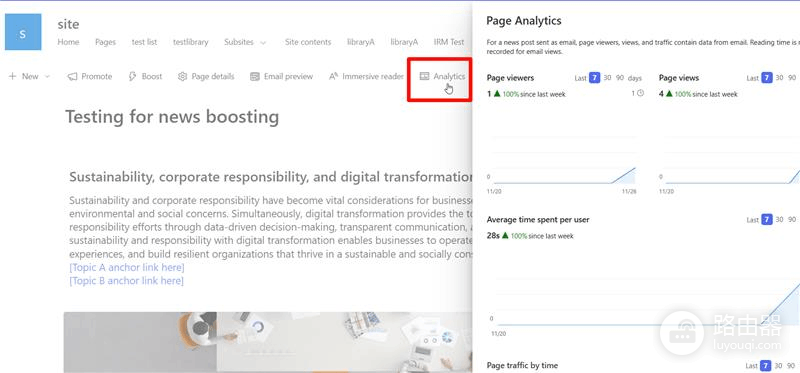Click the 28s average time value
The width and height of the screenshot is (800, 373).
pos(493,236)
